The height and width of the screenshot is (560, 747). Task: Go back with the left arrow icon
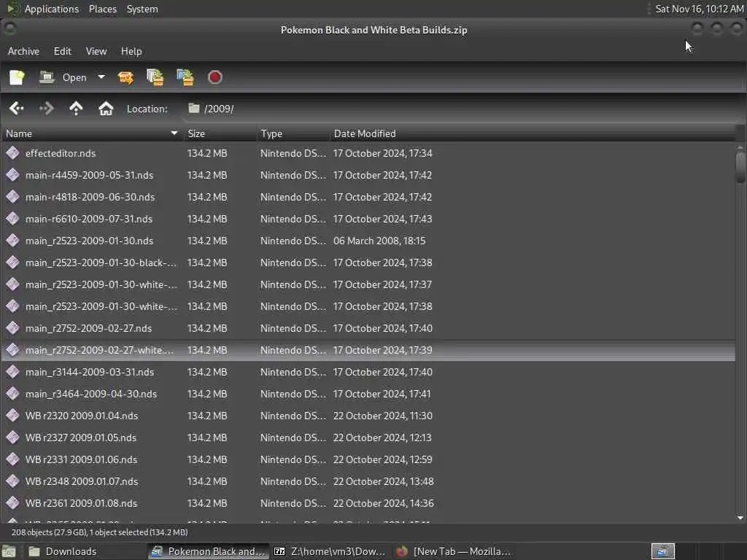tap(17, 109)
